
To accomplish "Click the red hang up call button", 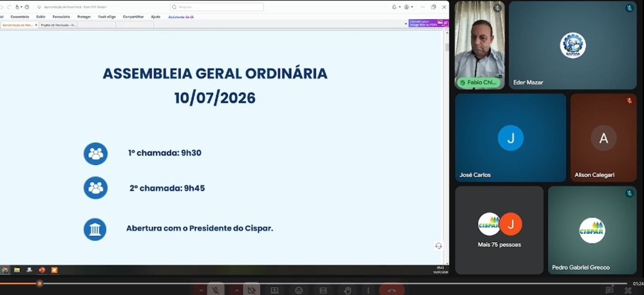I will point(392,290).
